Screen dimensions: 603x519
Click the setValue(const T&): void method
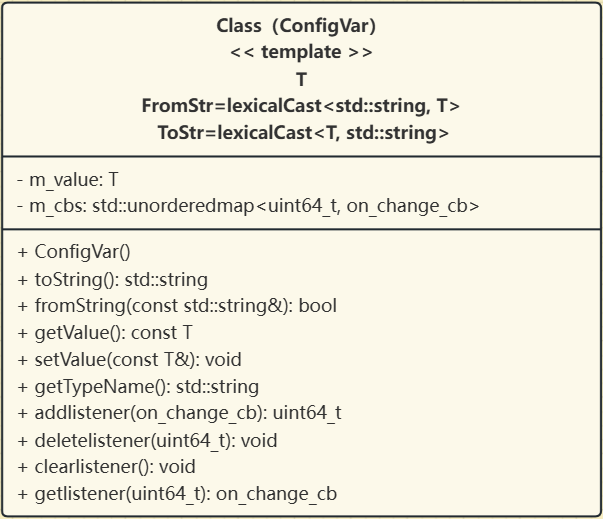click(129, 360)
